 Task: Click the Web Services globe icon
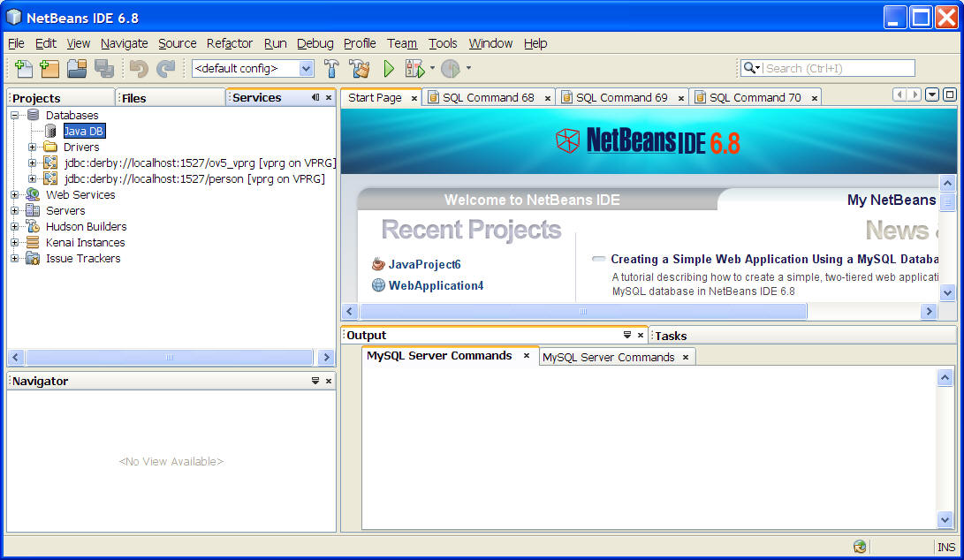point(34,195)
